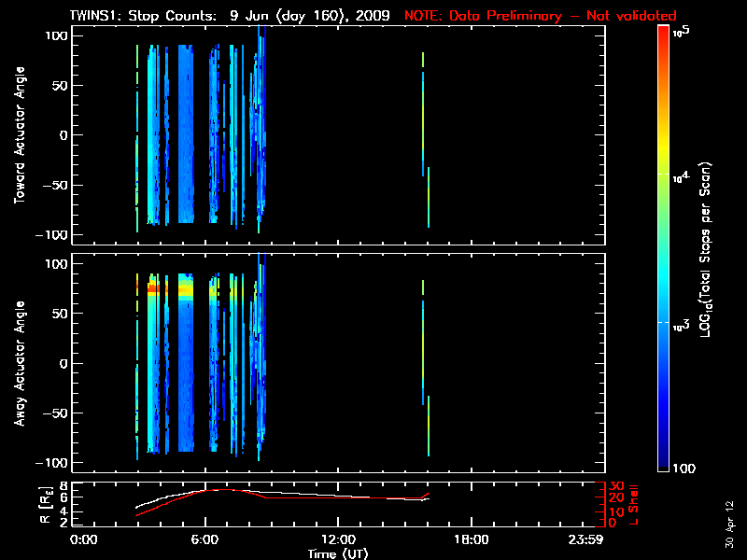The image size is (747, 560).
Task: Click the 0:00 time tick label
Action: (84, 540)
